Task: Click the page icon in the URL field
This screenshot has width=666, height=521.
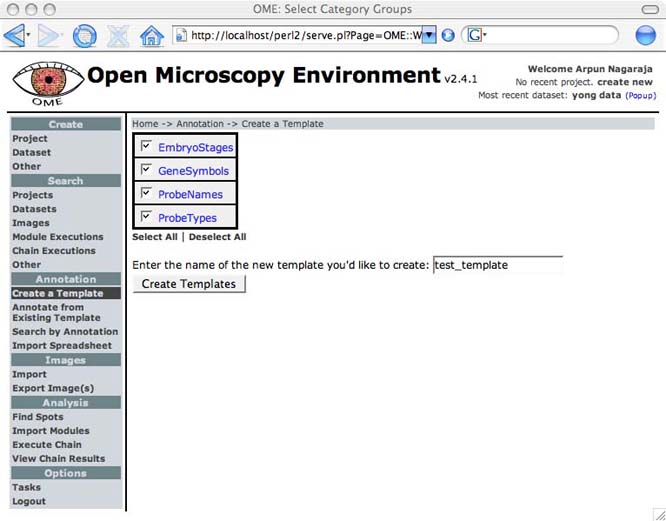Action: 181,35
